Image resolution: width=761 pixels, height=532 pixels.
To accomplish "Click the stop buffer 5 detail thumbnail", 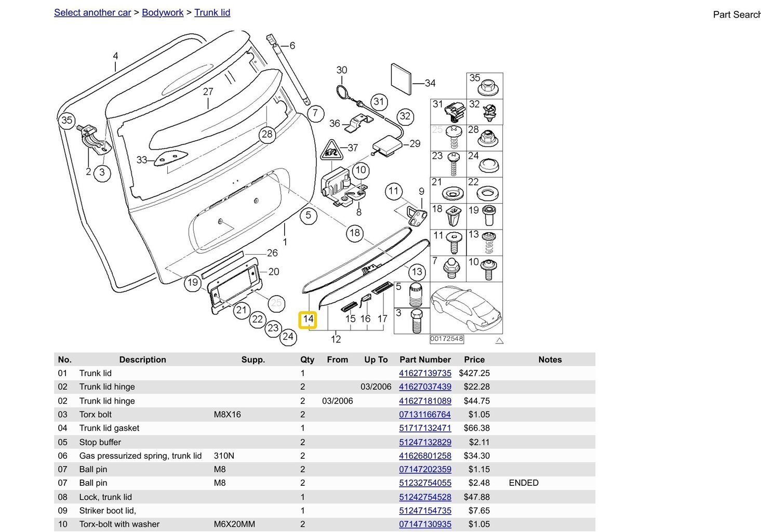I will [x=412, y=295].
